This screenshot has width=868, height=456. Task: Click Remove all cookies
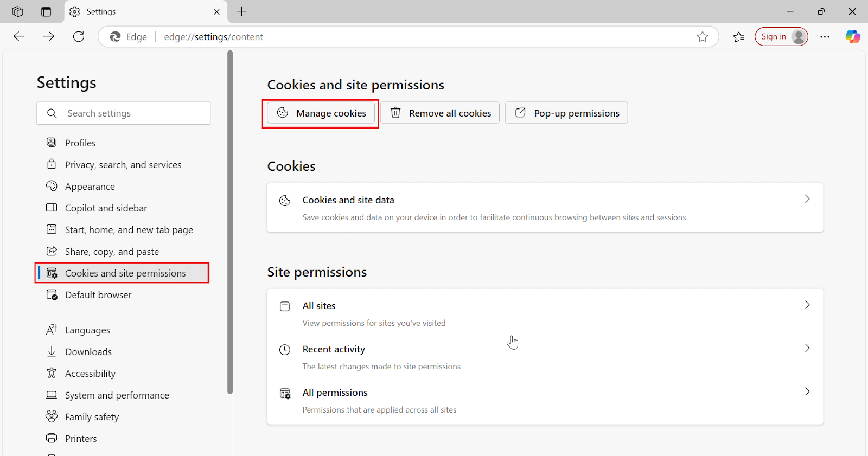pos(439,113)
